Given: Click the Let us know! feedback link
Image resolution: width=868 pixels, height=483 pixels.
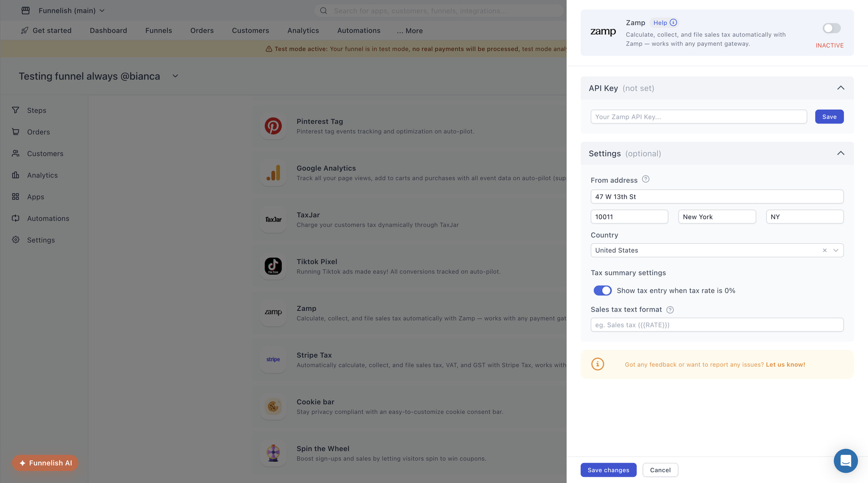Looking at the screenshot, I should (785, 365).
